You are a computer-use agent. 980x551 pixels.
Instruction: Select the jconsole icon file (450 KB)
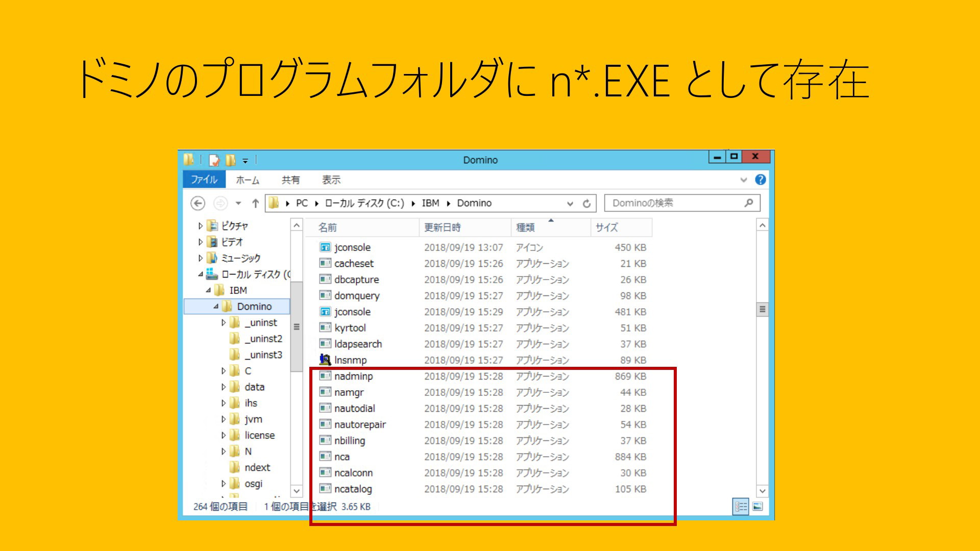point(325,247)
